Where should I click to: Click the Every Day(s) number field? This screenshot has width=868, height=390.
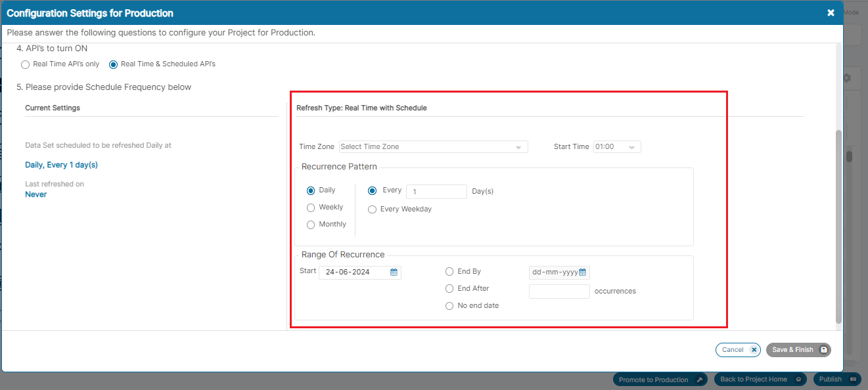(436, 192)
